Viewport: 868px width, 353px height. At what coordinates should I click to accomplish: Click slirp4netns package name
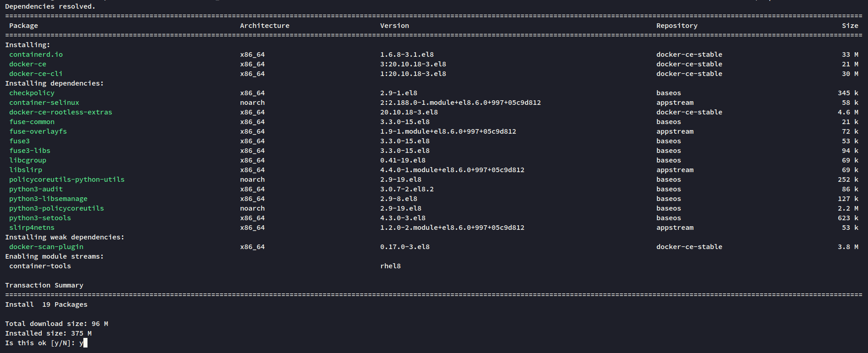[32, 228]
